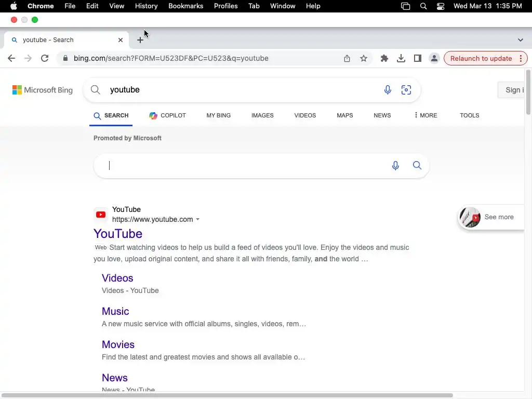The height and width of the screenshot is (399, 532).
Task: Open macOS Spotlight search icon
Action: [x=423, y=6]
